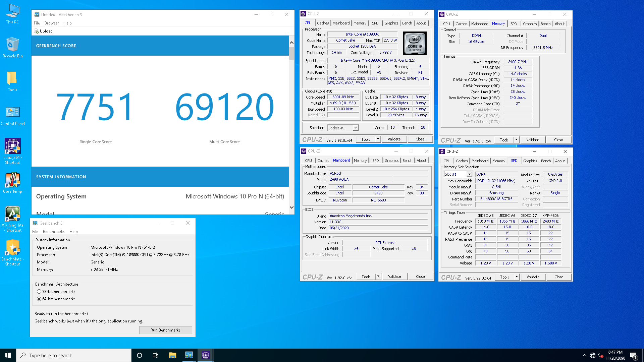
Task: Click Run Benchmarks button
Action: point(166,330)
